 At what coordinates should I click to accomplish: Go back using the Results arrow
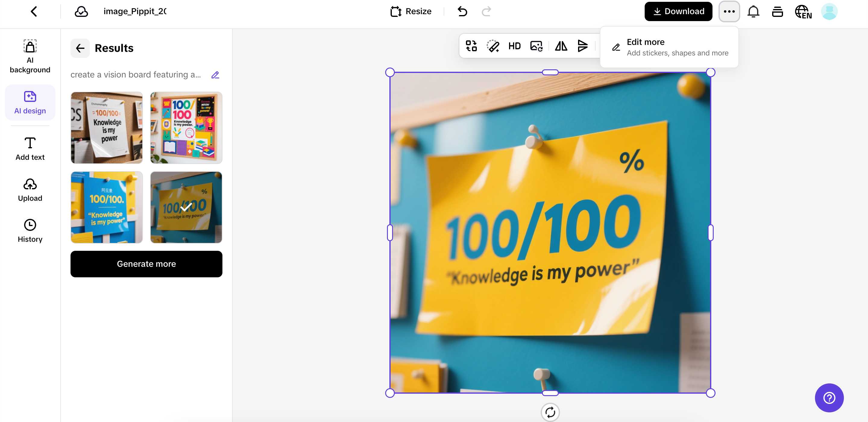80,48
